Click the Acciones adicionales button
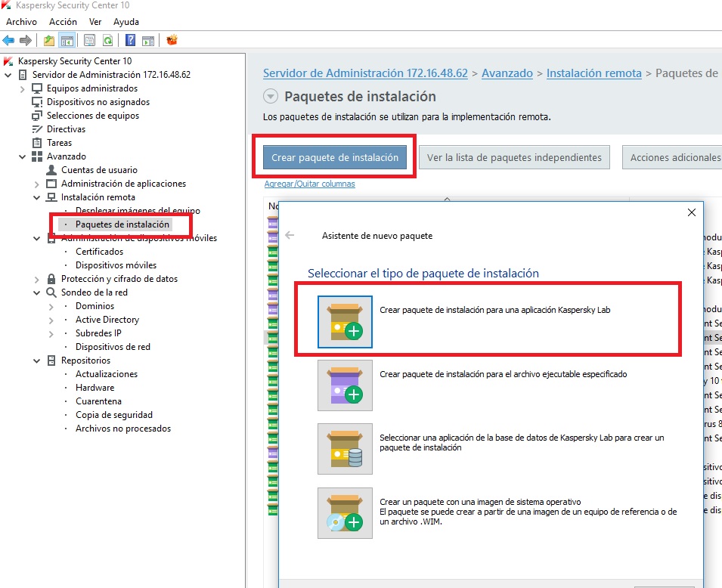 672,157
